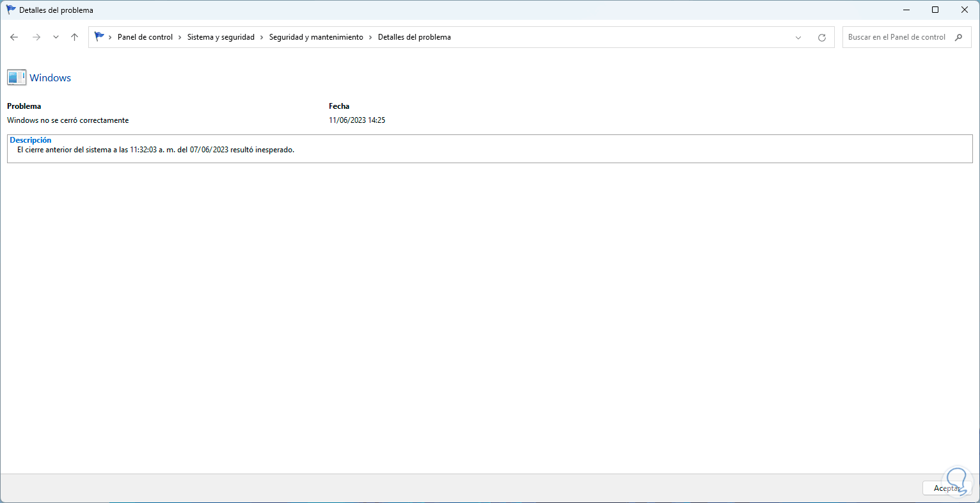Image resolution: width=980 pixels, height=503 pixels.
Task: Open recent locations dropdown arrow
Action: point(56,37)
